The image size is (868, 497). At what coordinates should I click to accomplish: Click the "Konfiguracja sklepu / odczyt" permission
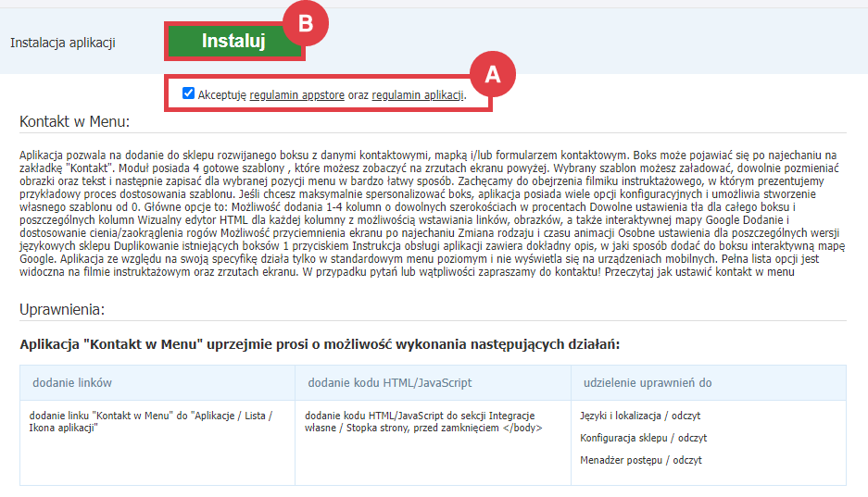[643, 438]
